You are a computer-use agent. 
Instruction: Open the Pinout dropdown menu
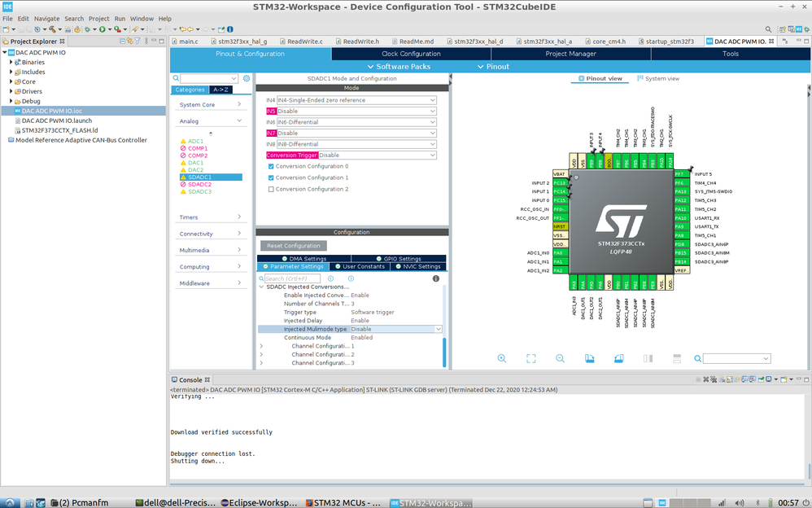click(x=493, y=67)
